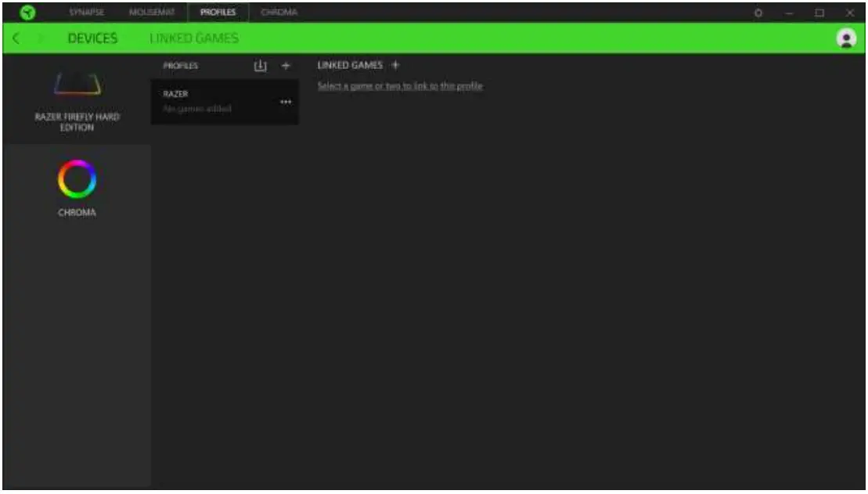Screen dimensions: 868x494
Task: Click the Razer logo icon
Action: 27,13
